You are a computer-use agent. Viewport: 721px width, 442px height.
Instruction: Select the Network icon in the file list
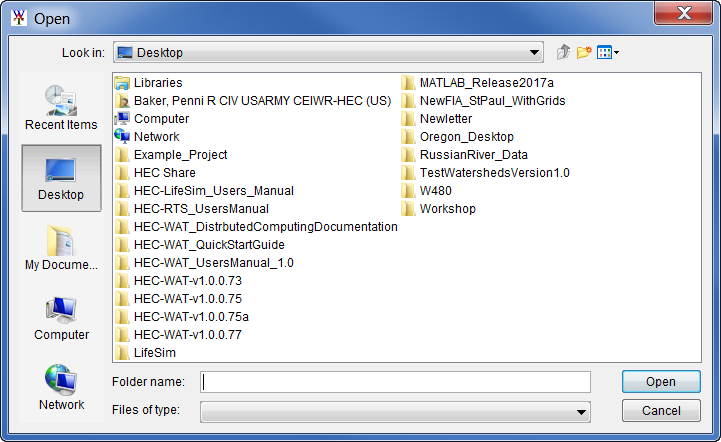click(x=122, y=137)
